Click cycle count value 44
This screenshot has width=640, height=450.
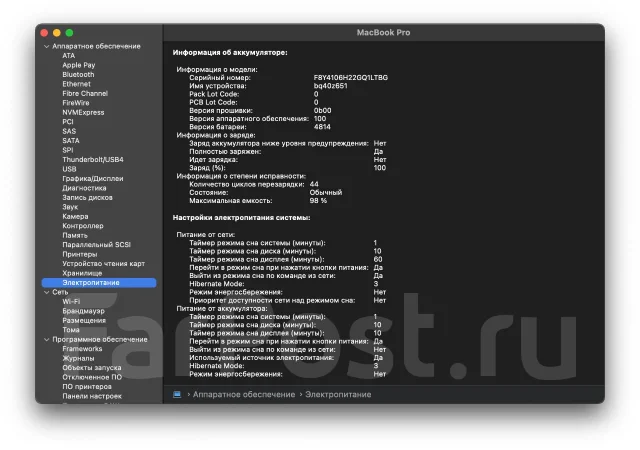coord(314,184)
